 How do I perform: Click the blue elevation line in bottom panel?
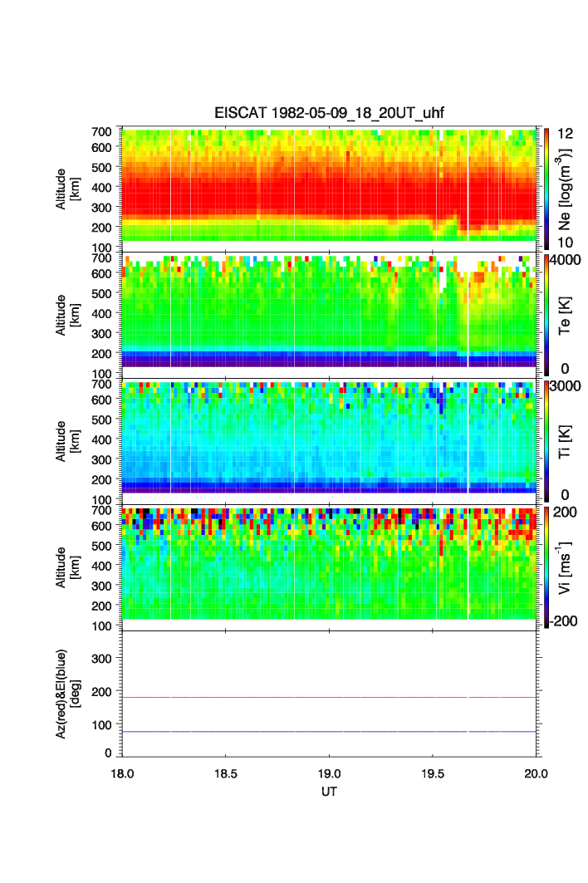(329, 732)
